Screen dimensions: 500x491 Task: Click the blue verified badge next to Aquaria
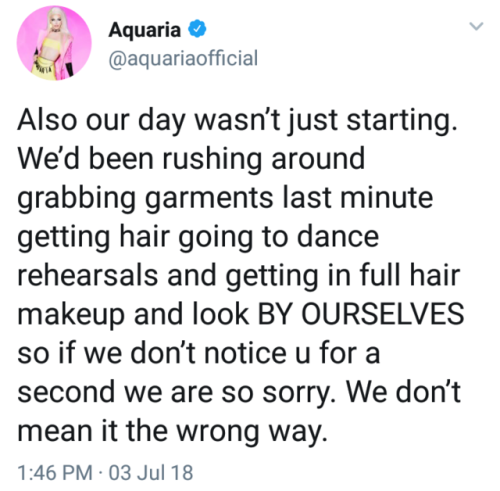[197, 29]
